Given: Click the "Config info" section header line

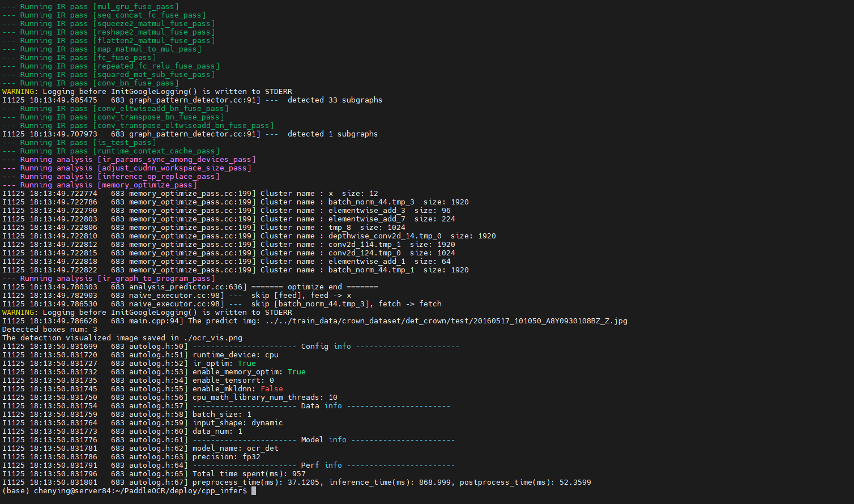Looking at the screenshot, I should (326, 347).
